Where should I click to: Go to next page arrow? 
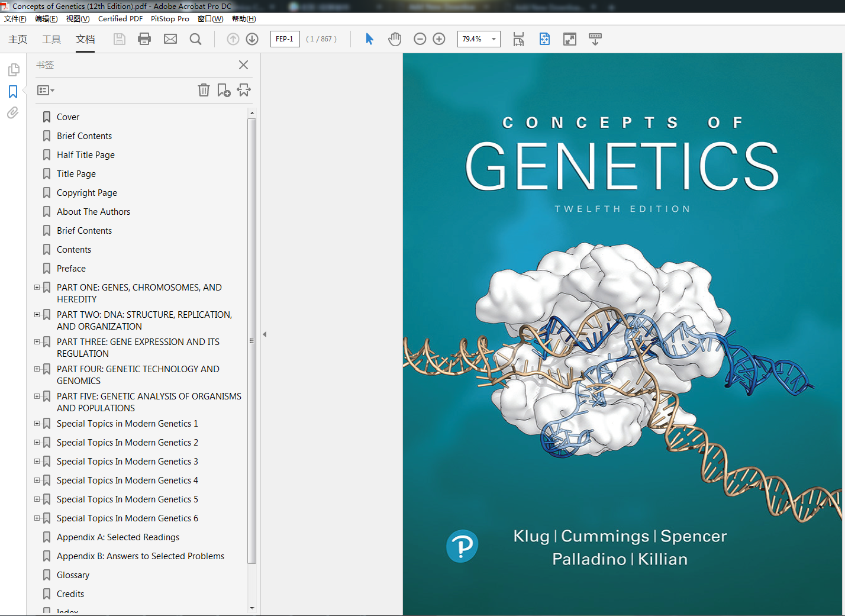(x=252, y=39)
